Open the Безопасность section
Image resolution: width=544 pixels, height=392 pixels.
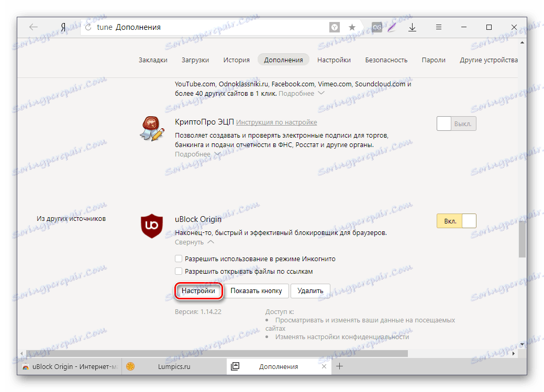tap(386, 60)
